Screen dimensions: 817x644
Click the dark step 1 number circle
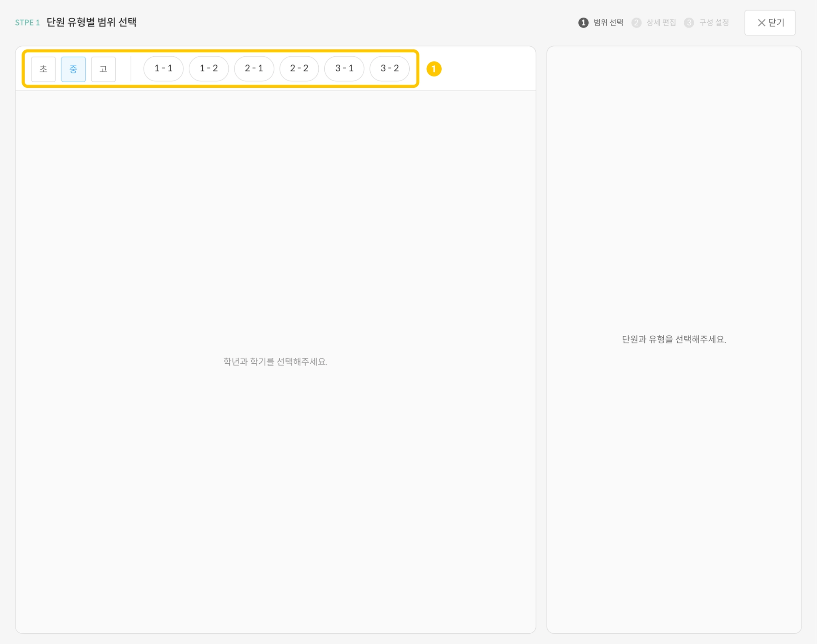[x=583, y=23]
